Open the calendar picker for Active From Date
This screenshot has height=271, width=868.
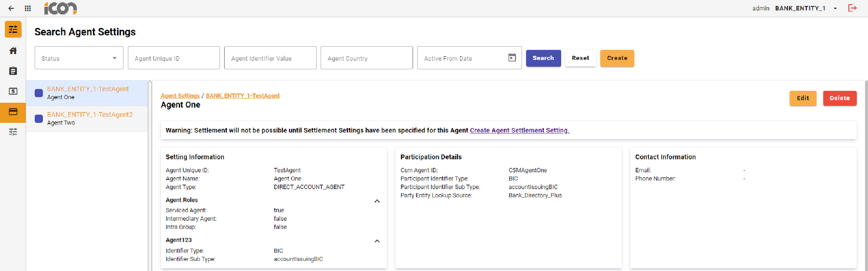(x=512, y=58)
